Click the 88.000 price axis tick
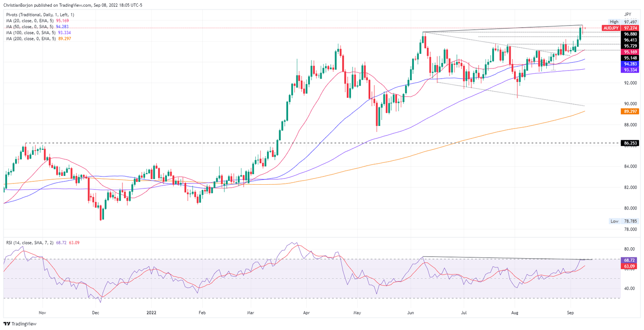The width and height of the screenshot is (644, 330). 630,125
